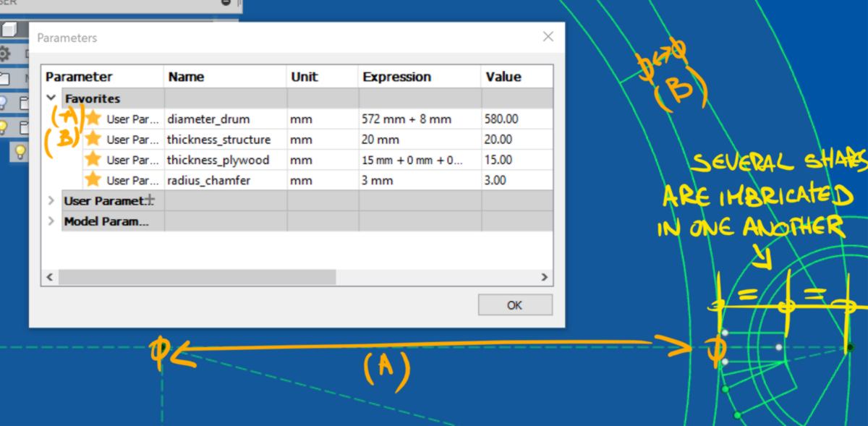868x426 pixels.
Task: Close the Parameters dialog
Action: click(x=548, y=36)
